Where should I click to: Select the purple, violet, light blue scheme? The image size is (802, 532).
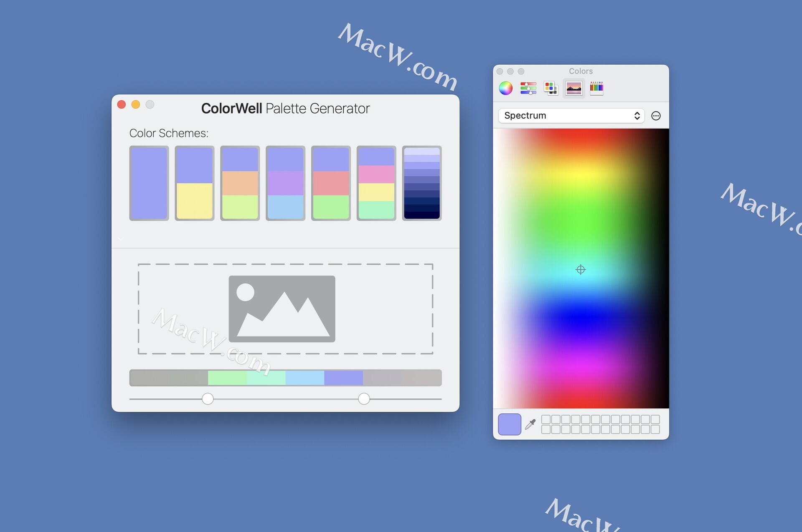click(x=286, y=183)
